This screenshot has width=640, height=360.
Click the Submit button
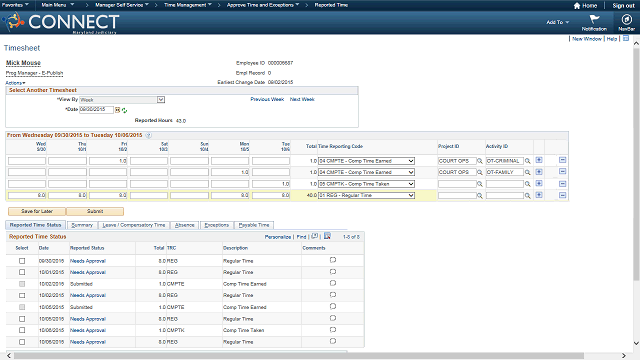(x=95, y=211)
